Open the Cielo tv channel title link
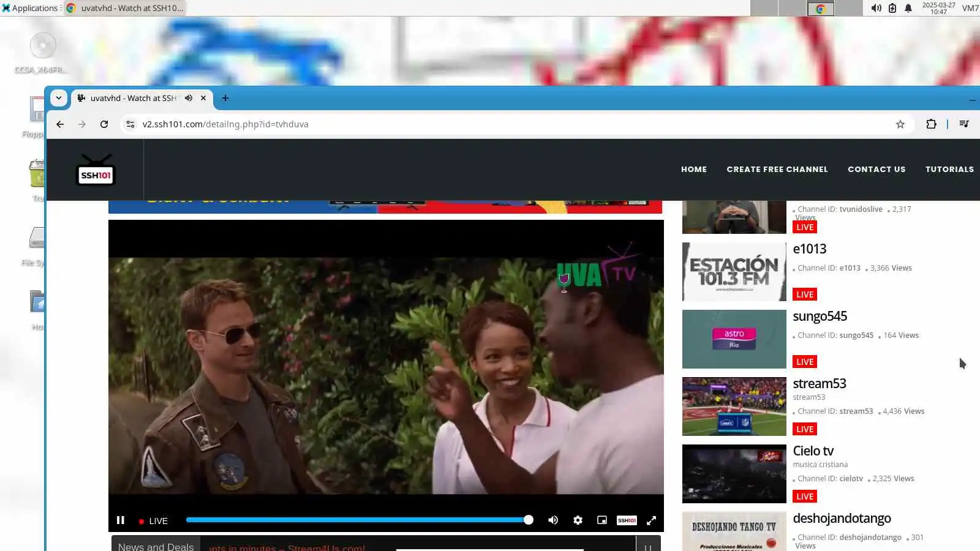This screenshot has height=551, width=980. point(813,451)
